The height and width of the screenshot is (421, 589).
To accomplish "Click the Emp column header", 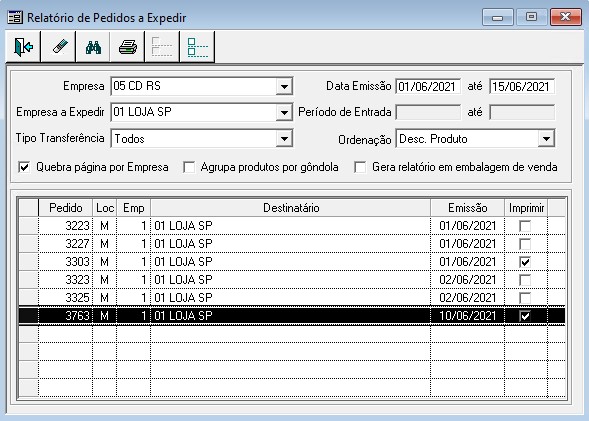I will (x=133, y=208).
